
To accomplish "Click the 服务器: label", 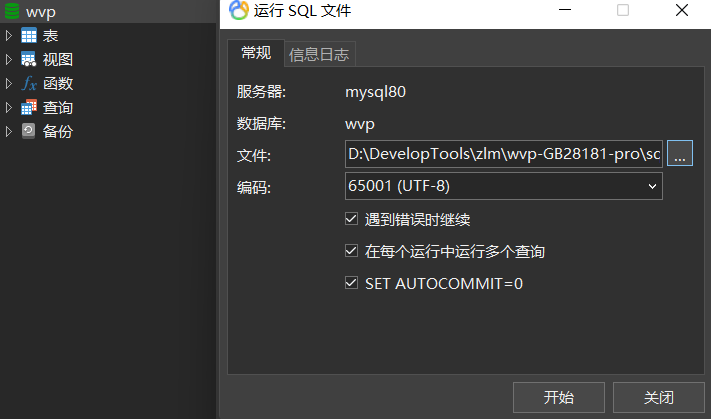I will pyautogui.click(x=261, y=92).
